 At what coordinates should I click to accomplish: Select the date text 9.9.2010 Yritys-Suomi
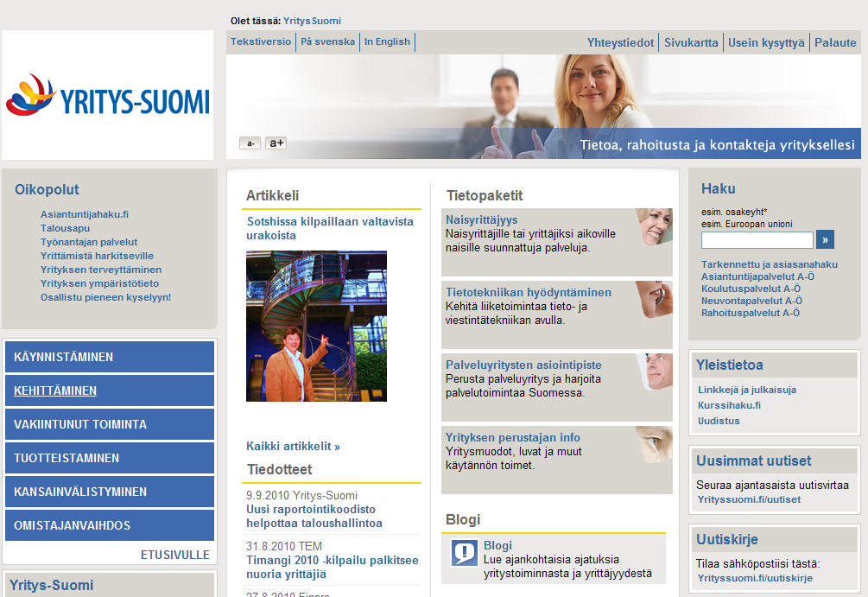click(301, 496)
